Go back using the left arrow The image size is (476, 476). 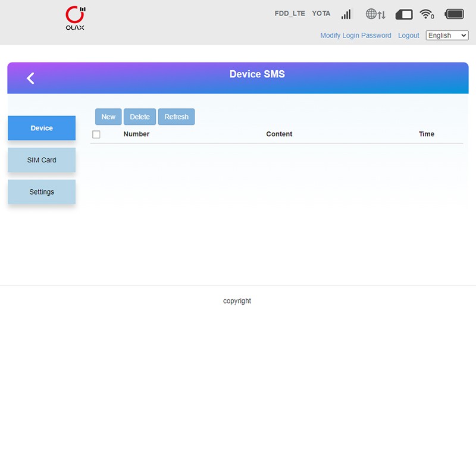[x=30, y=78]
